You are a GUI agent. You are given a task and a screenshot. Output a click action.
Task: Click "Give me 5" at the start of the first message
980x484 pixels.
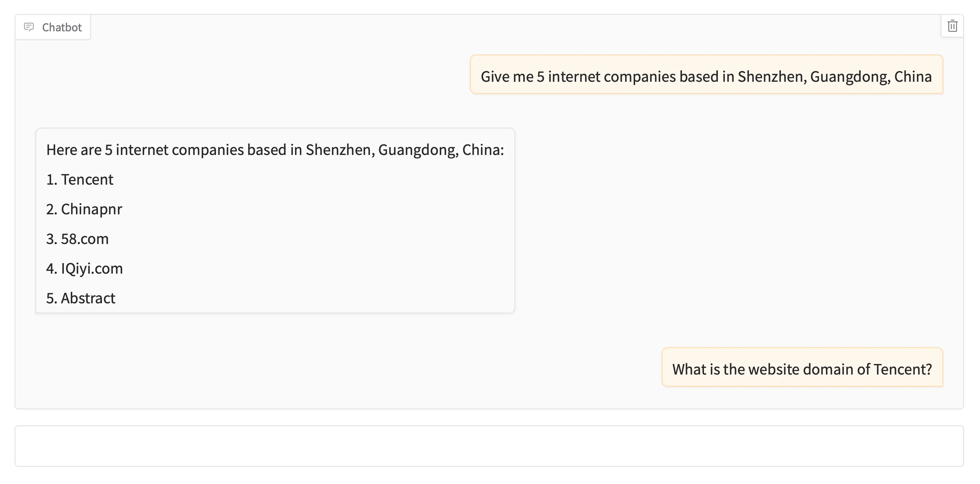coord(512,76)
